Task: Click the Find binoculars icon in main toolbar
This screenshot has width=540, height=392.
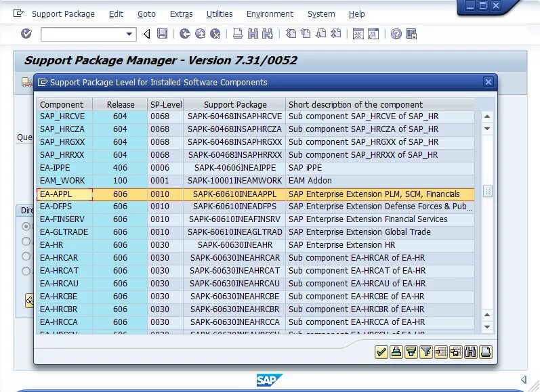Action: click(253, 34)
